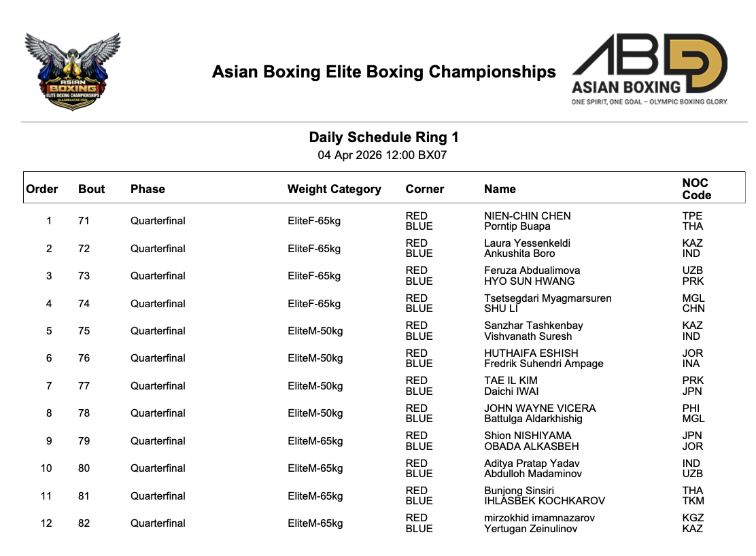Click the Order column header
Viewport: 756px width, 556px height.
coord(42,189)
